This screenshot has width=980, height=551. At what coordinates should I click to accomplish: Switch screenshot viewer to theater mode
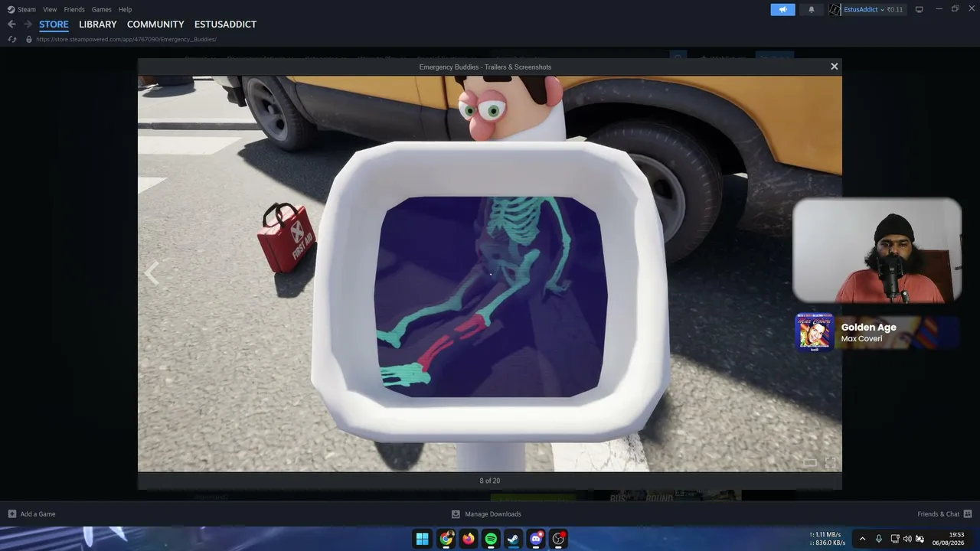click(x=810, y=462)
